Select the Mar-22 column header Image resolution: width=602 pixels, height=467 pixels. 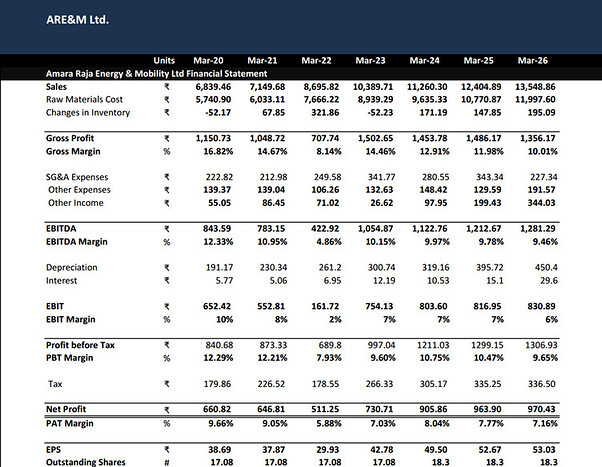(316, 60)
